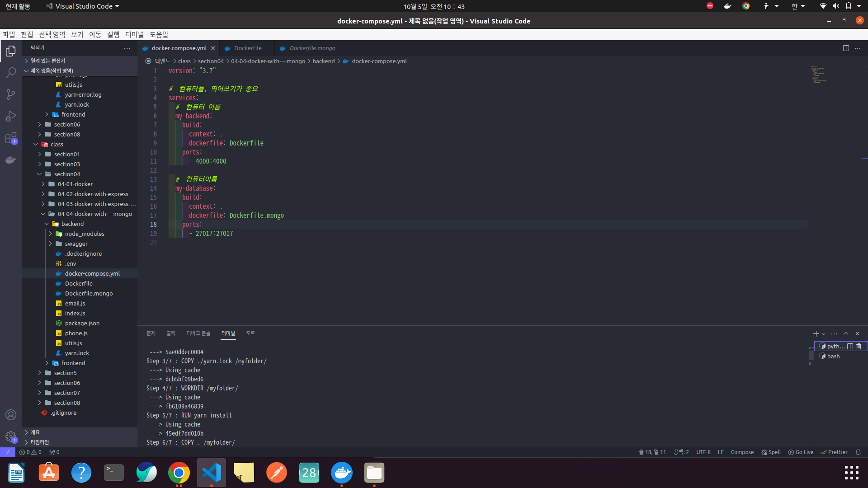Open the Source Control view
Screen dimensions: 868x488
(11, 94)
